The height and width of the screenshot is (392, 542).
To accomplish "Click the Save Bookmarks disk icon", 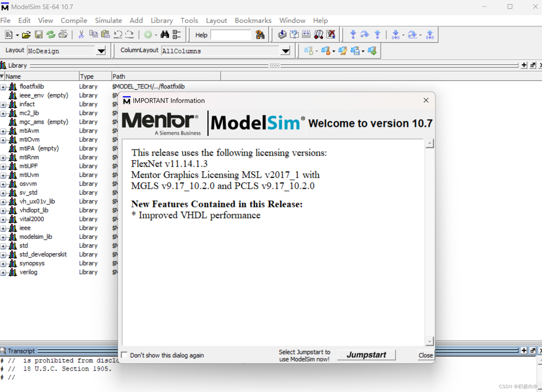I will (355, 51).
